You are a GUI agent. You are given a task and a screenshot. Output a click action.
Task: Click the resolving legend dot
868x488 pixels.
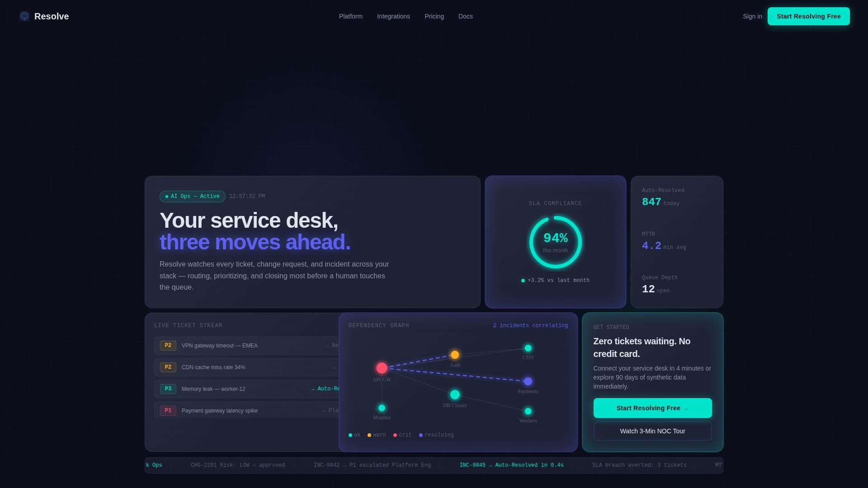421,435
